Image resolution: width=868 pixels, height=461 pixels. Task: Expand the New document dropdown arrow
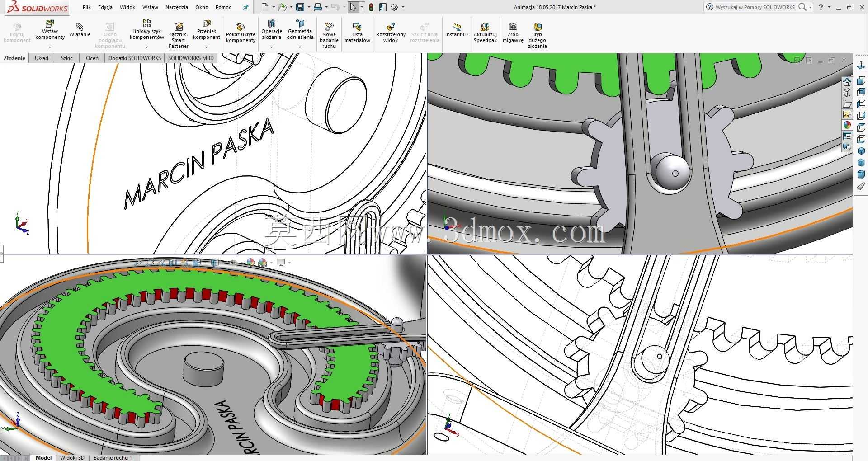tap(273, 7)
